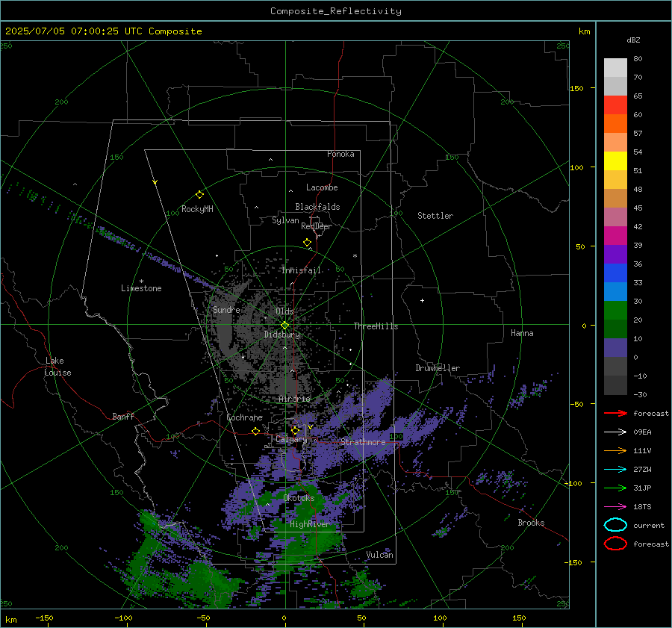672x628 pixels.
Task: Click the RedDeer city label
Action: pyautogui.click(x=317, y=226)
